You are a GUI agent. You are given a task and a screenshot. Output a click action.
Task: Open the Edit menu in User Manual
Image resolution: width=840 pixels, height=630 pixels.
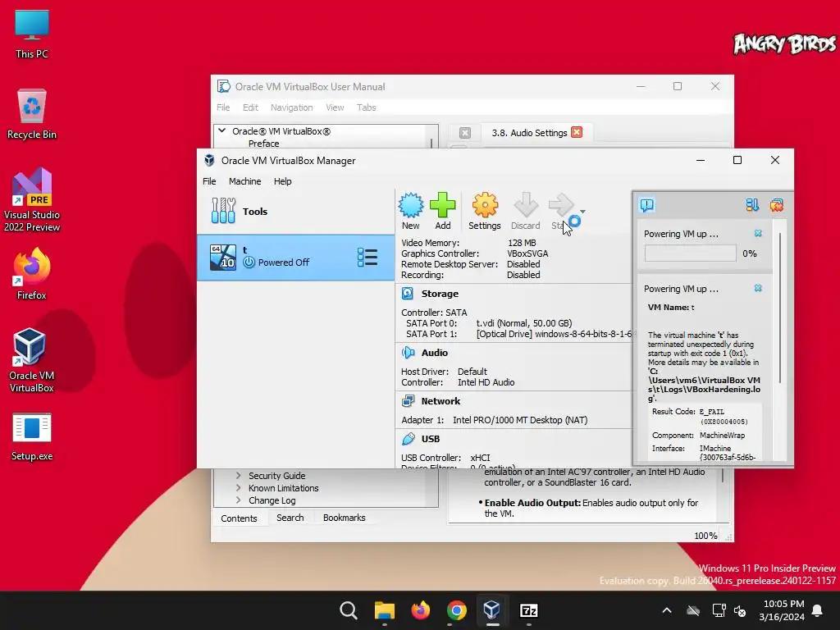pyautogui.click(x=250, y=107)
